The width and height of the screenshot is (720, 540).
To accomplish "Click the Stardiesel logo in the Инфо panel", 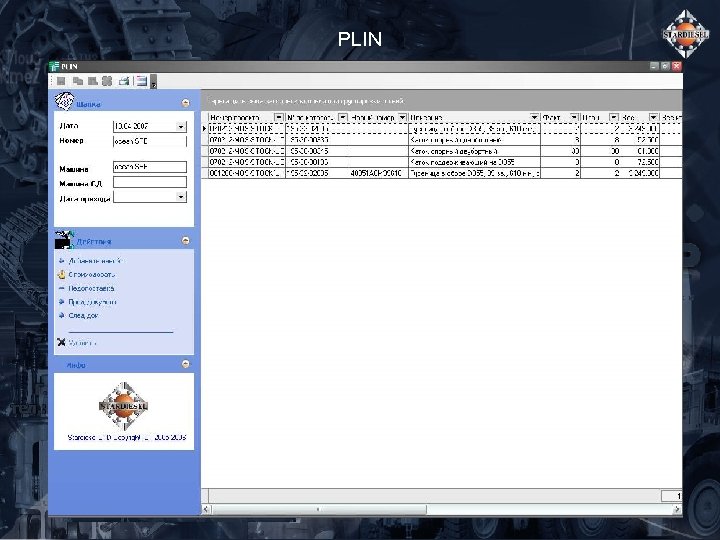I will pos(124,405).
